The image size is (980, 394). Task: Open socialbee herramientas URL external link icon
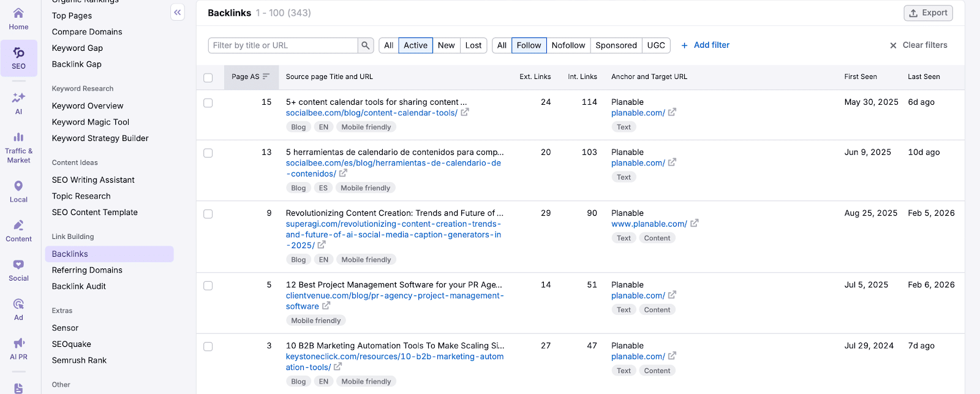[x=343, y=173]
